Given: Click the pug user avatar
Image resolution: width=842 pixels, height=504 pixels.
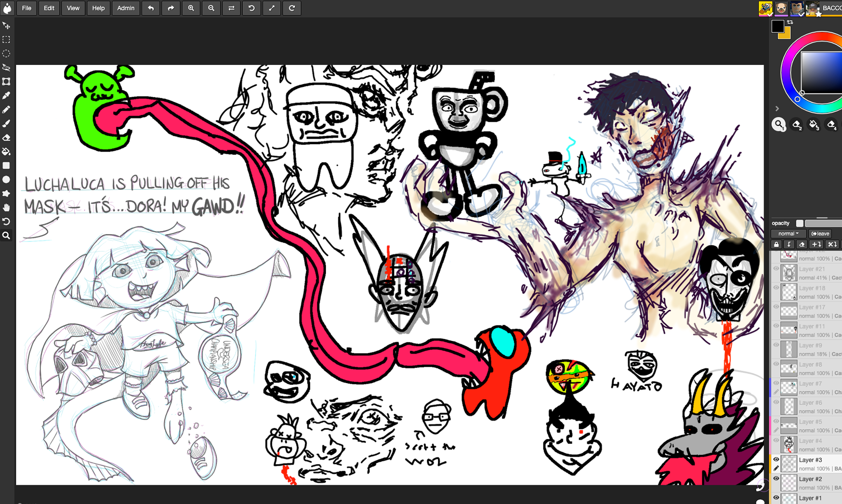Looking at the screenshot, I should (781, 8).
